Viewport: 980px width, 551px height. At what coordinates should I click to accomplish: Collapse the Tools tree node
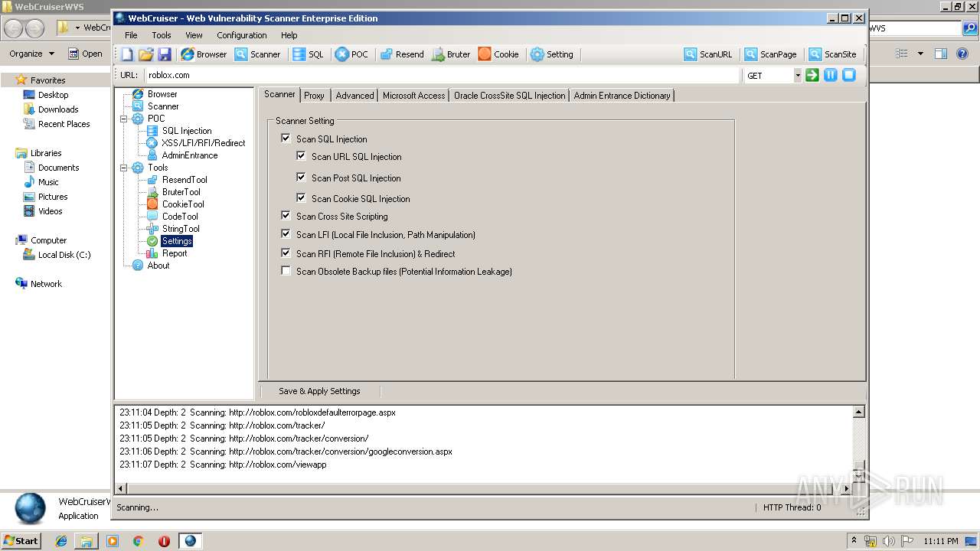click(124, 168)
